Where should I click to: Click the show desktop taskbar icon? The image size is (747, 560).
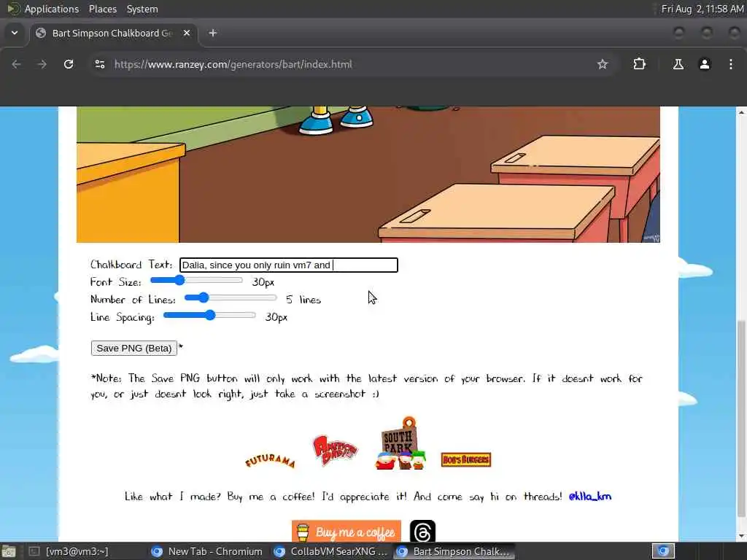point(9,552)
